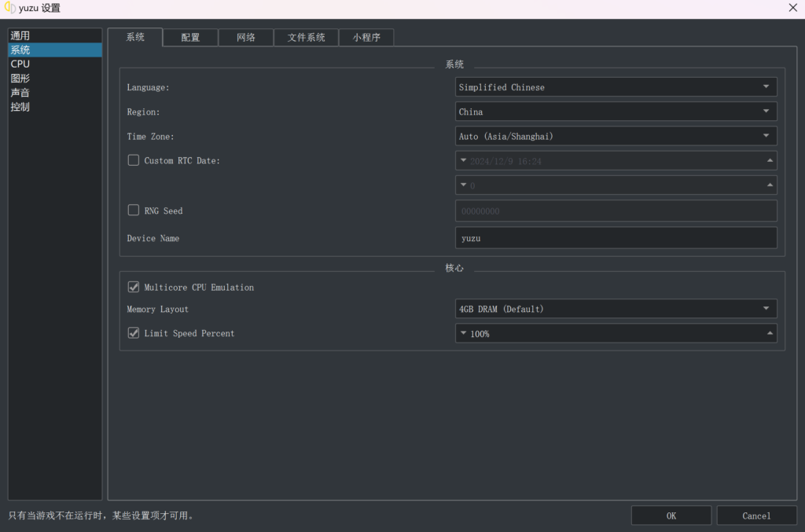Click the Device Name text field
The image size is (805, 532).
click(616, 238)
